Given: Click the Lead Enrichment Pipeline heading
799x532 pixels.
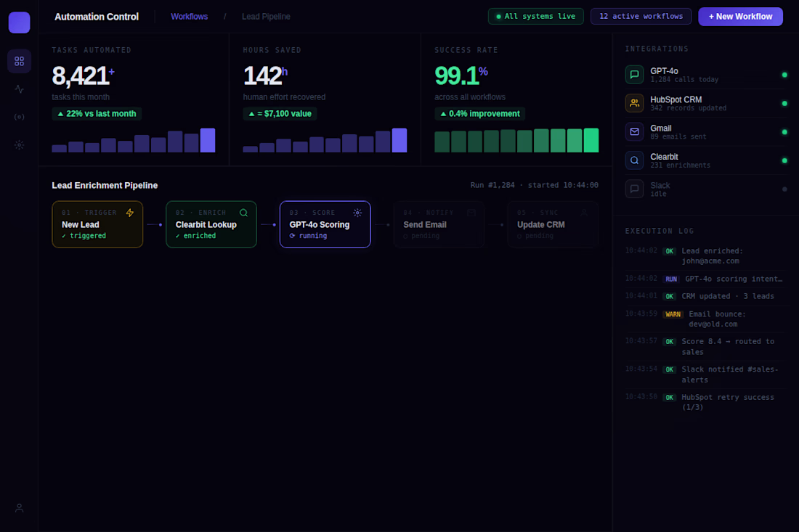Looking at the screenshot, I should click(105, 185).
